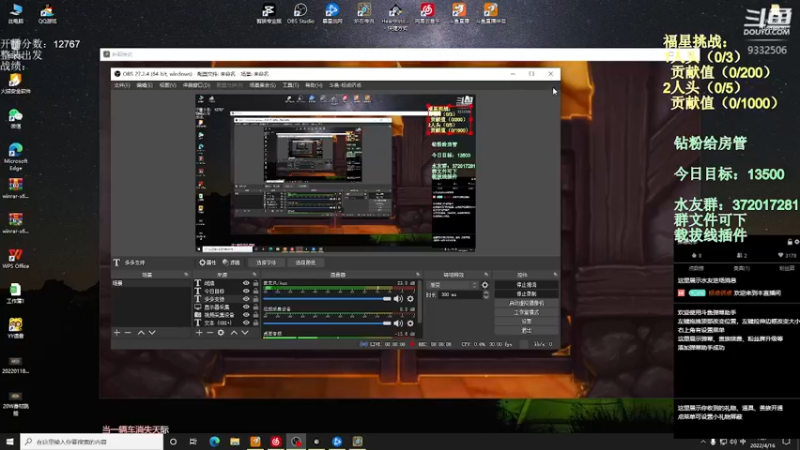
Task: Remove the selected scene with the minus icon
Action: pos(128,333)
